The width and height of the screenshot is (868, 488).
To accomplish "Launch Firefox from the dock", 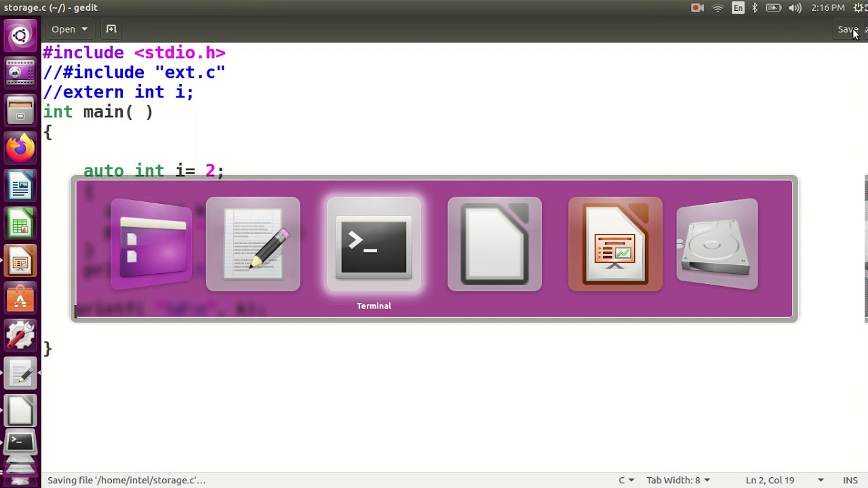I will pos(20,146).
